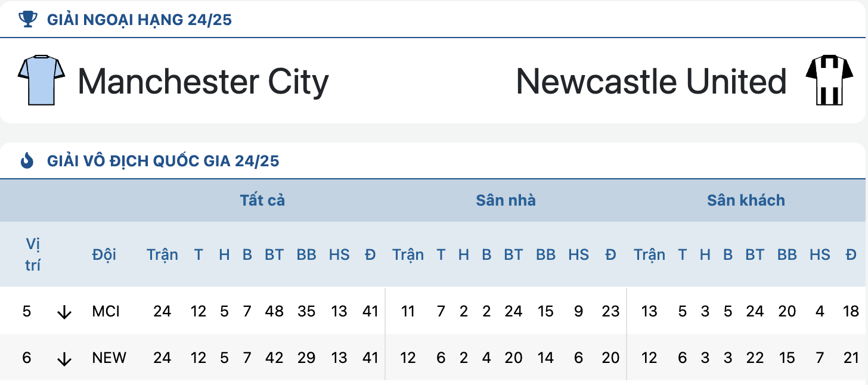Click the Vị trí column header
The width and height of the screenshot is (868, 385).
33,254
